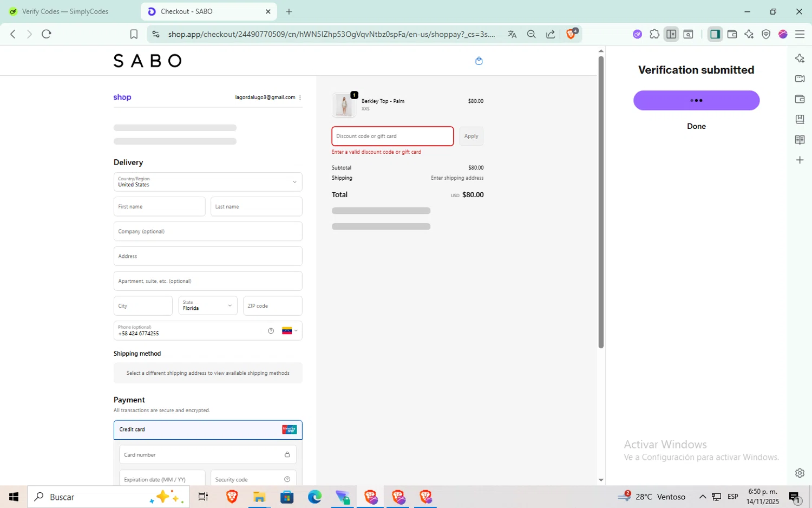Open Brave VPN shield icon
The height and width of the screenshot is (508, 812).
pyautogui.click(x=766, y=34)
